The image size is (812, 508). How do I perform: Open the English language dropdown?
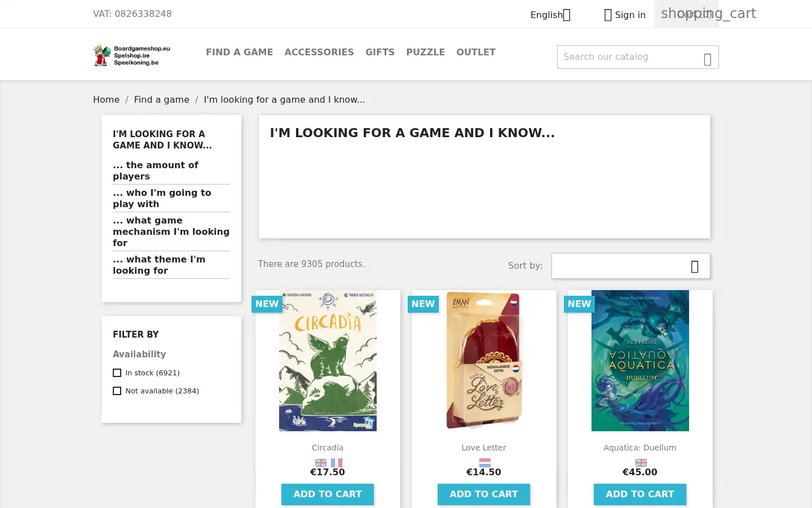coord(550,15)
